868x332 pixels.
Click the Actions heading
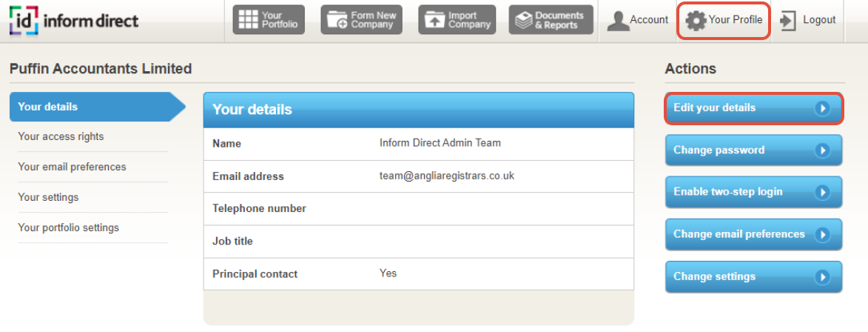click(690, 69)
